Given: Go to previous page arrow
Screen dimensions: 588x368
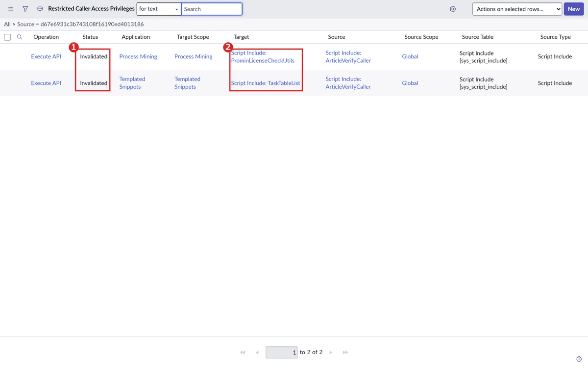Looking at the screenshot, I should (x=257, y=352).
